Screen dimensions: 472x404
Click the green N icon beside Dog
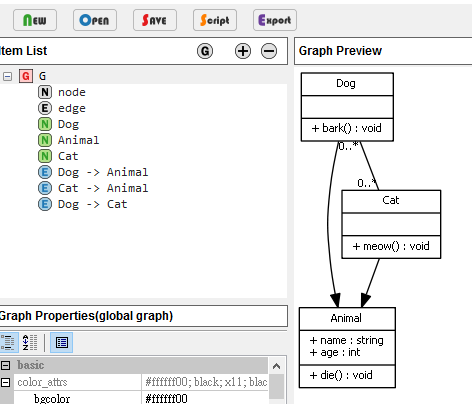45,124
